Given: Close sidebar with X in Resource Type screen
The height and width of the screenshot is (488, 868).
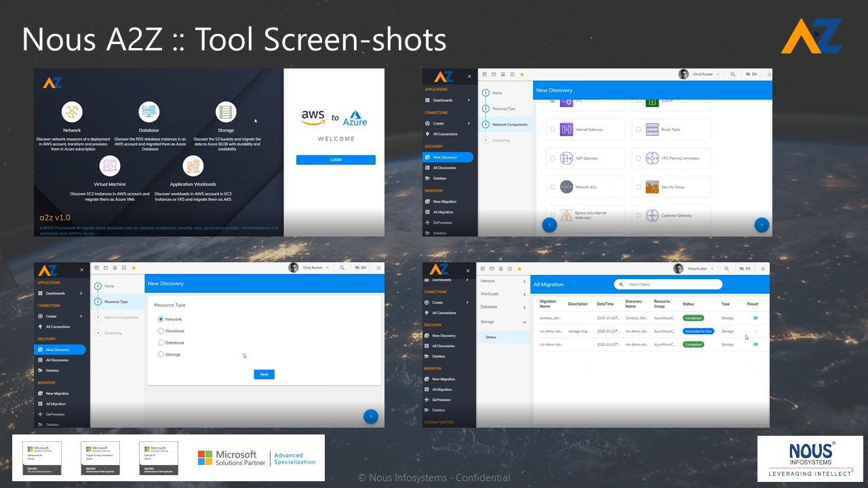Looking at the screenshot, I should (81, 270).
